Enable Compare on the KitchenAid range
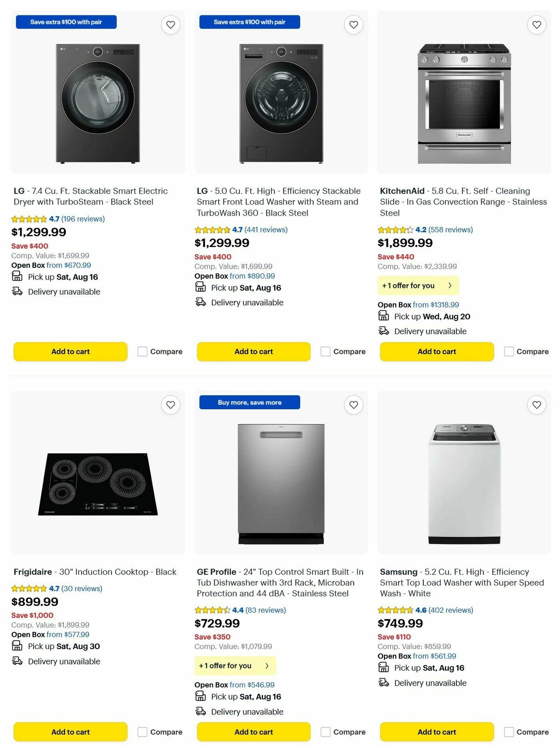The height and width of the screenshot is (749, 560). [508, 351]
